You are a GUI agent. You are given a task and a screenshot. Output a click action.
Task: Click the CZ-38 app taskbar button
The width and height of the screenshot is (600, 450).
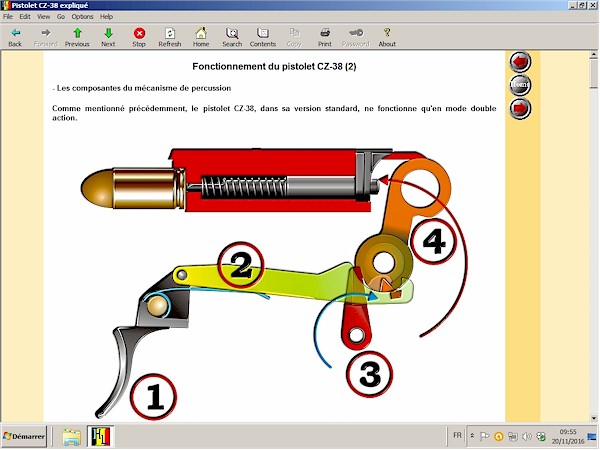tap(101, 437)
